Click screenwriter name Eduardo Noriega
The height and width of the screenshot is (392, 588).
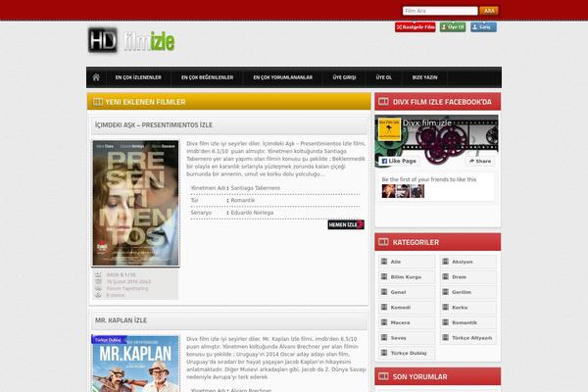pos(252,213)
